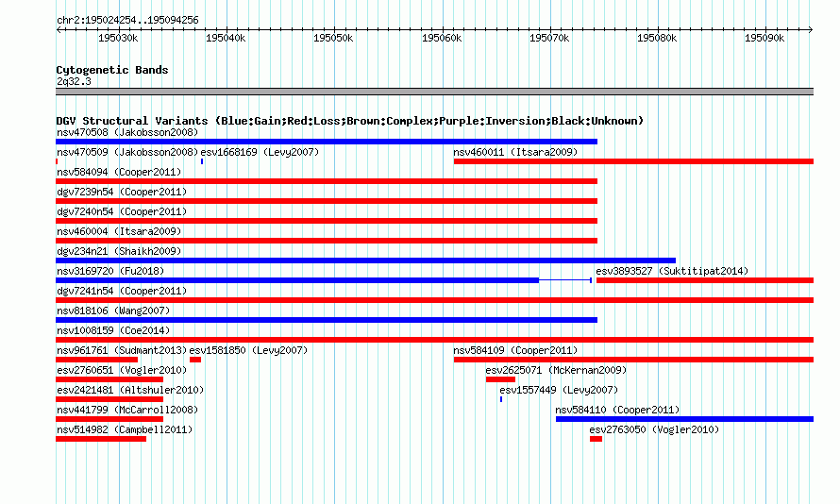The height and width of the screenshot is (504, 840).
Task: Open variant dgv7241n54 (Cooper2011) label
Action: [x=122, y=291]
